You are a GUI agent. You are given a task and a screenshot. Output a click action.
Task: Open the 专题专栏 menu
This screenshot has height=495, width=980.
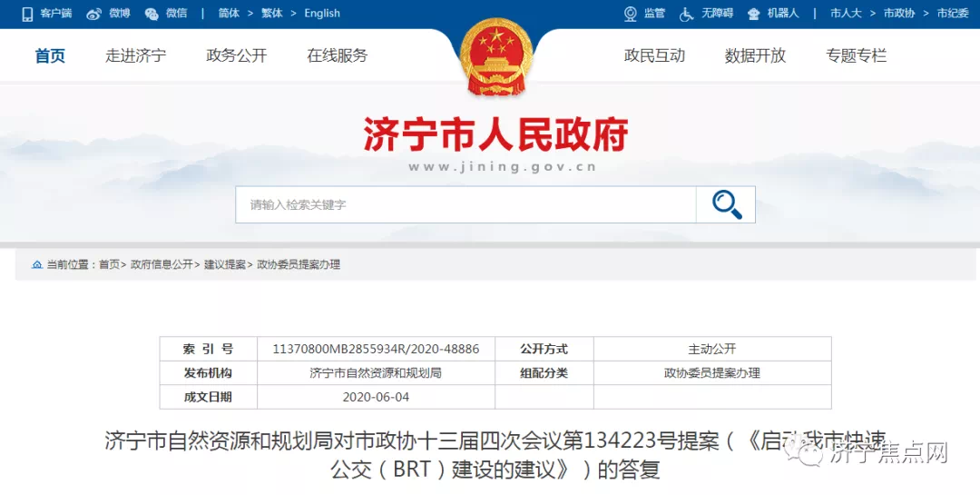point(857,55)
